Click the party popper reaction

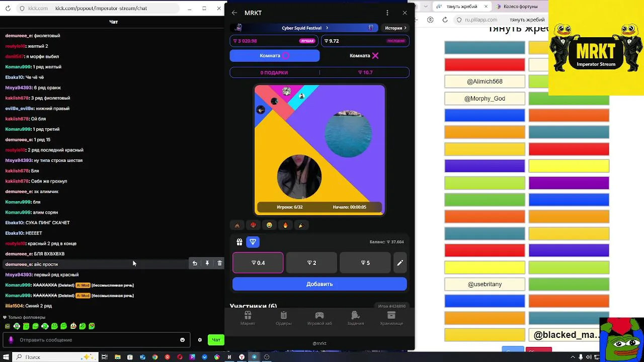301,225
